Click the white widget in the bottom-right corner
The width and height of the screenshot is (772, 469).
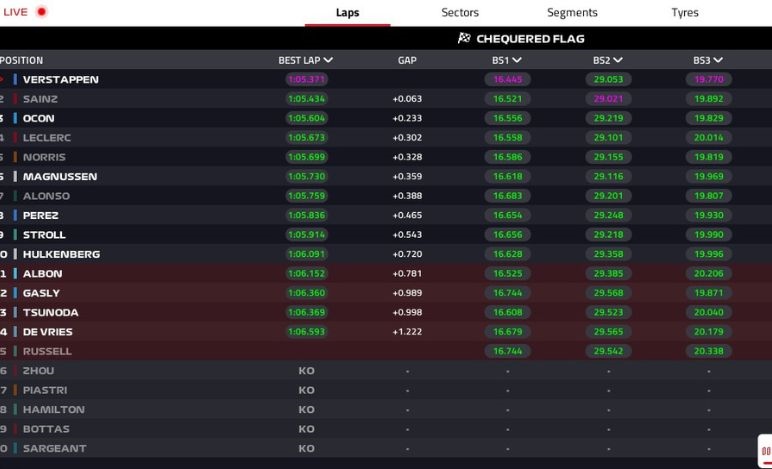tap(765, 451)
